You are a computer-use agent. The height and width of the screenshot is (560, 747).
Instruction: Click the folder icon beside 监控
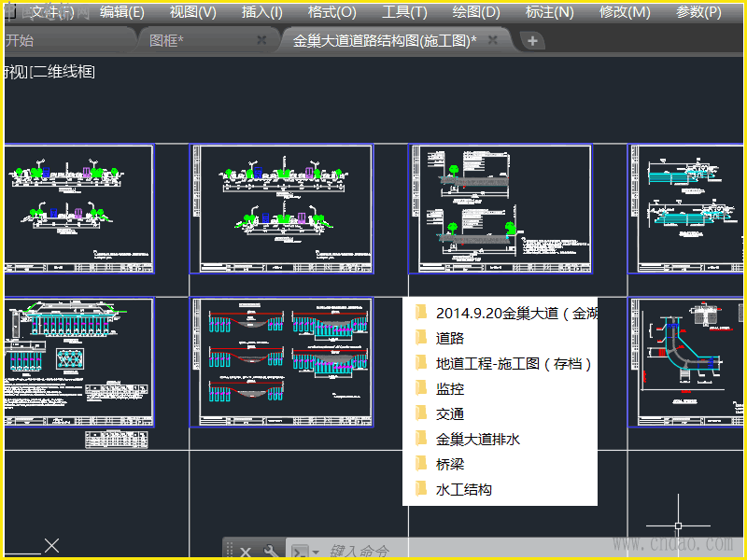point(421,388)
